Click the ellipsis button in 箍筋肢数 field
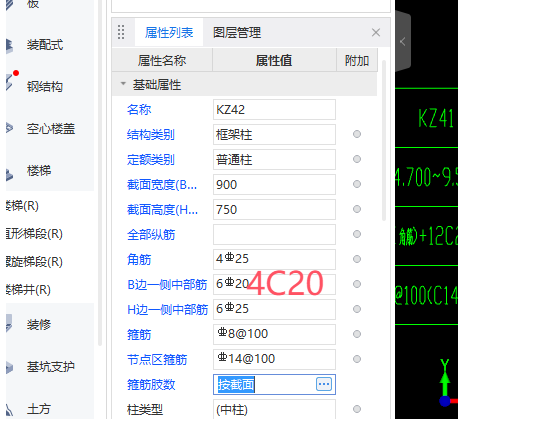The image size is (545, 446). (x=324, y=384)
